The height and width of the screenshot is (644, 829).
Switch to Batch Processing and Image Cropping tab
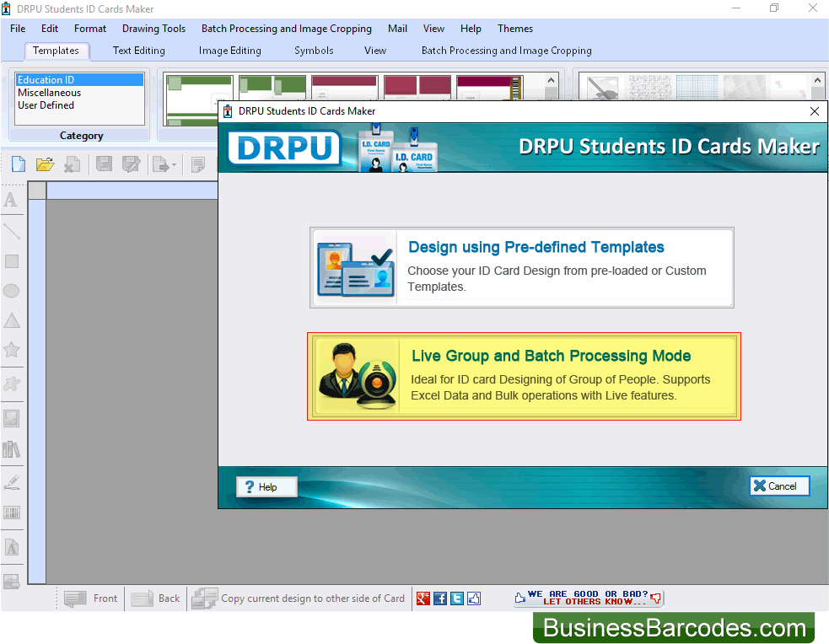[x=507, y=51]
